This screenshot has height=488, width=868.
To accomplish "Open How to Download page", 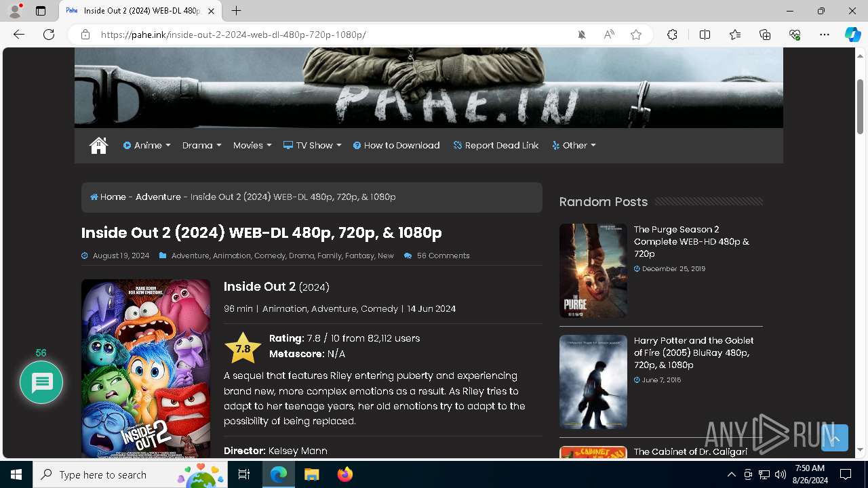I will tap(397, 145).
